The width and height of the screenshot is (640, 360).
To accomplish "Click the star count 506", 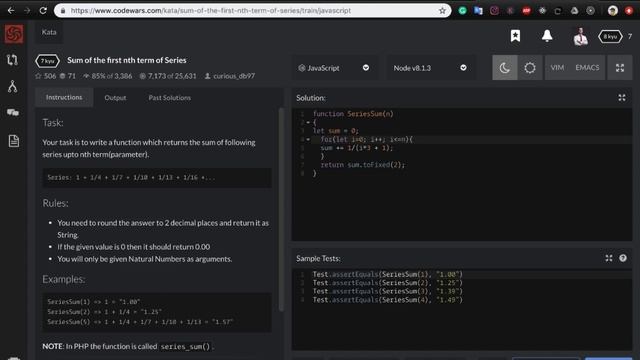I will point(46,76).
